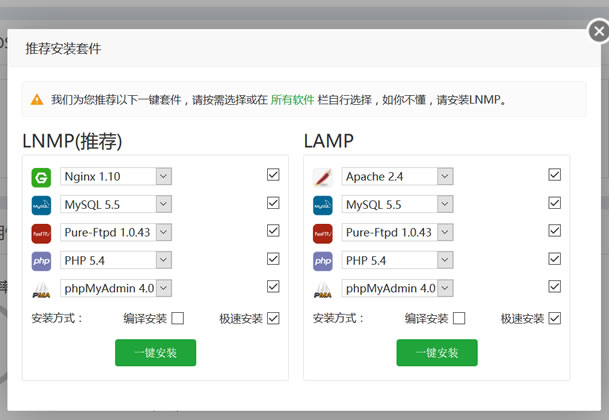This screenshot has width=609, height=420.
Task: Open the 所有软件 link in notice
Action: tap(292, 100)
